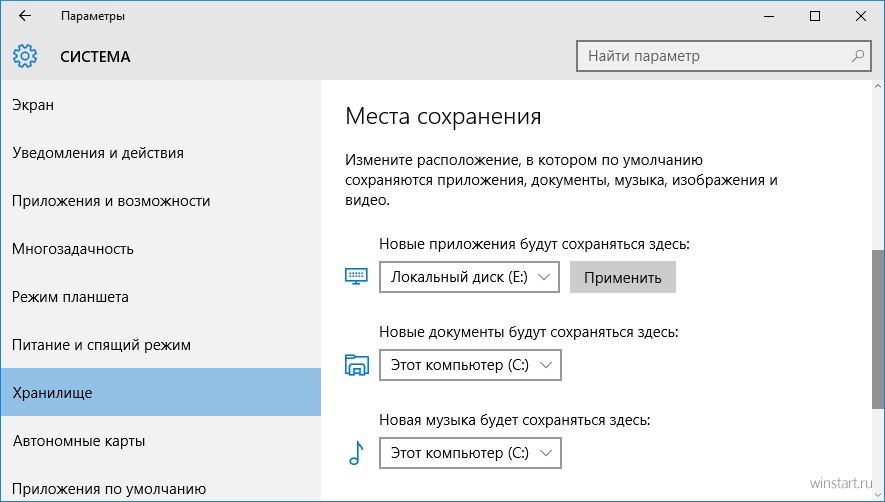Focus the Найти параметр search field

[724, 56]
